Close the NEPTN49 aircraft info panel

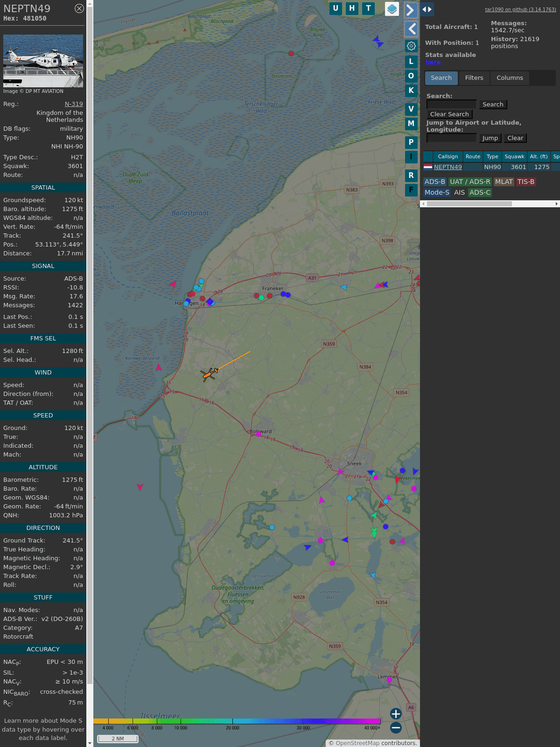[x=79, y=8]
